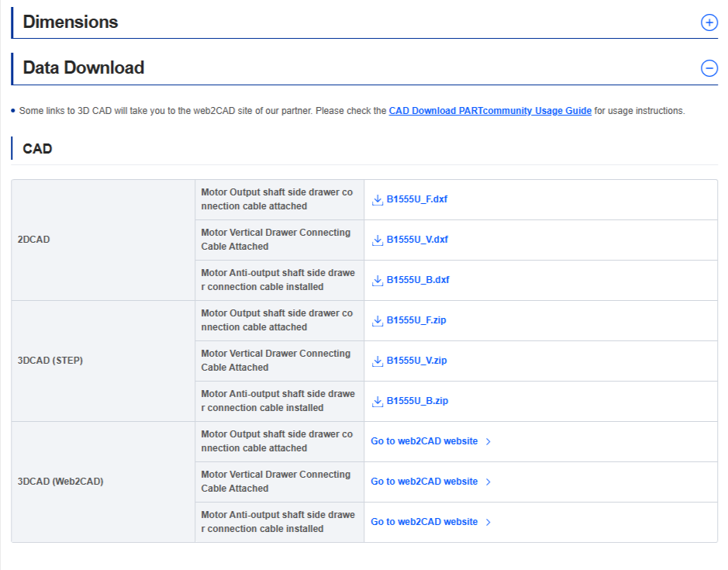Screen dimensions: 728x570
Task: Click chevron arrow on last web2CAD link
Action: (x=488, y=523)
